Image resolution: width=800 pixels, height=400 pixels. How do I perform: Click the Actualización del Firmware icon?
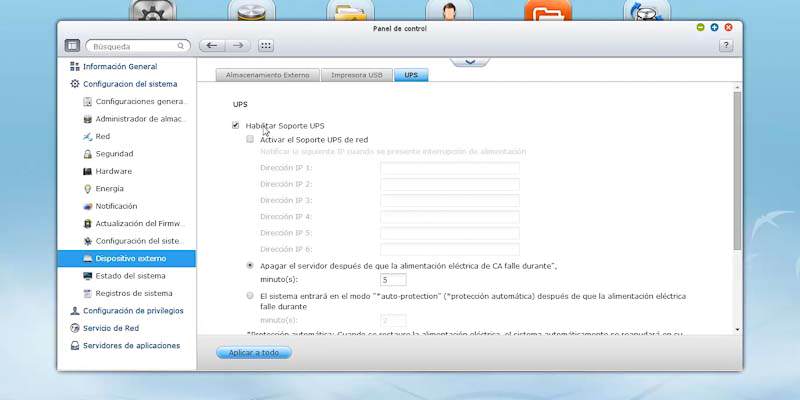click(x=87, y=223)
